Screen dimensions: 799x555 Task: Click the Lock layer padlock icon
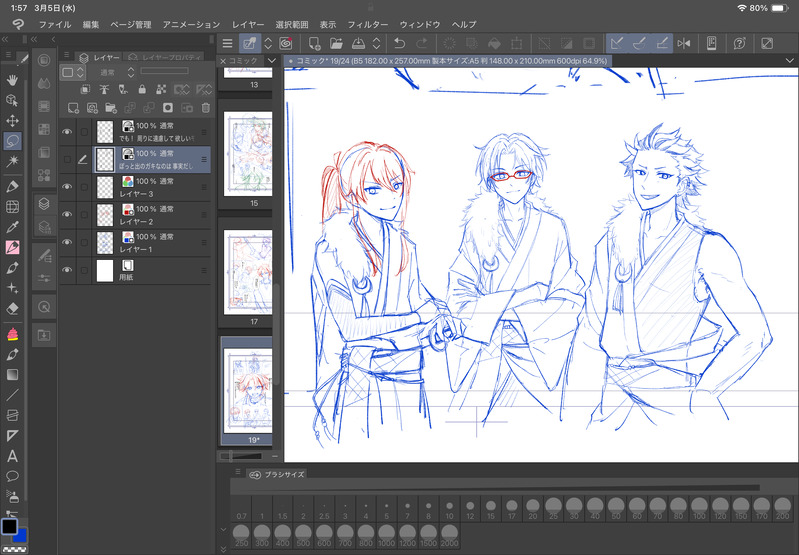point(142,89)
